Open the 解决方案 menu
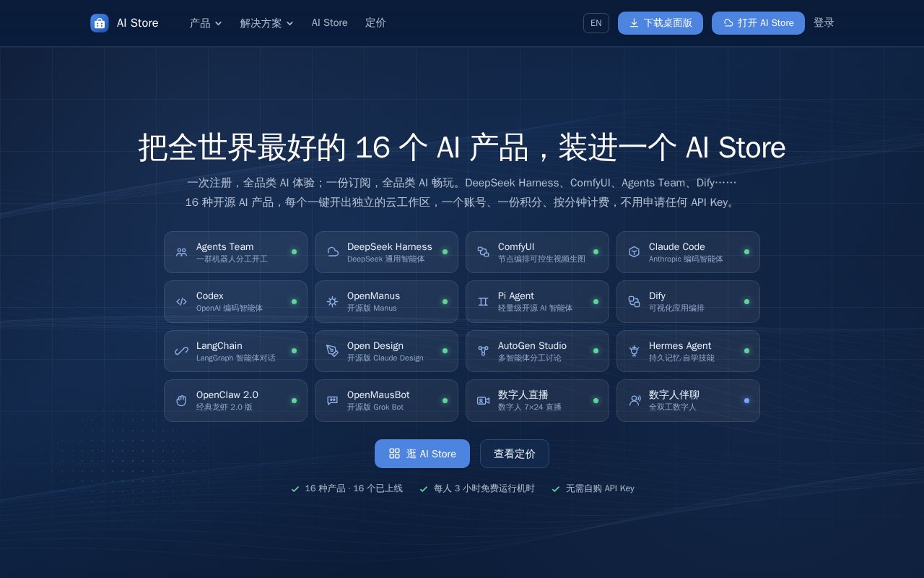924x578 pixels. pos(267,23)
